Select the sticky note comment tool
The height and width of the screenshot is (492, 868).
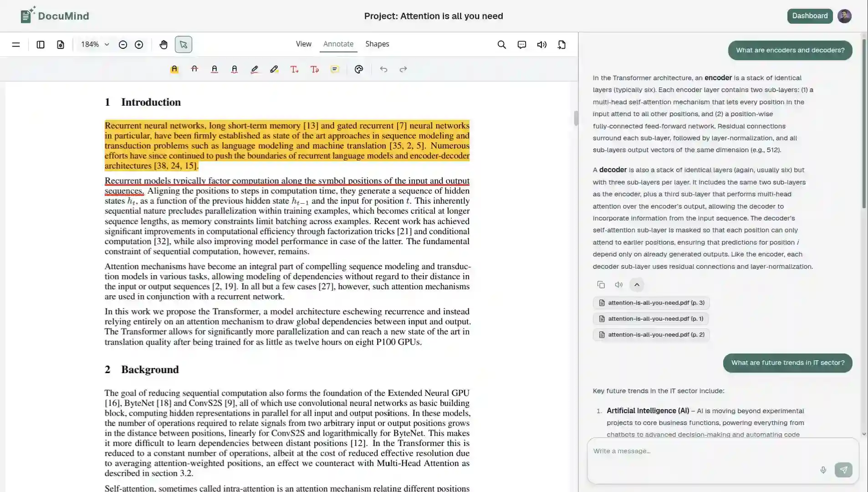335,69
